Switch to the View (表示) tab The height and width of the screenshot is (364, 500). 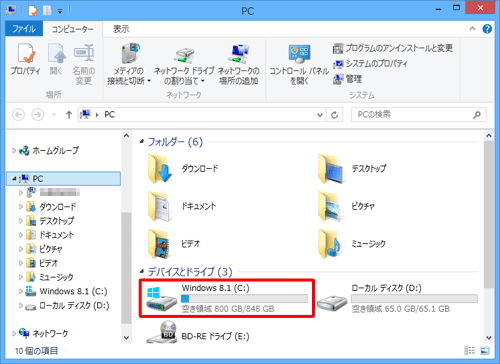[x=121, y=29]
